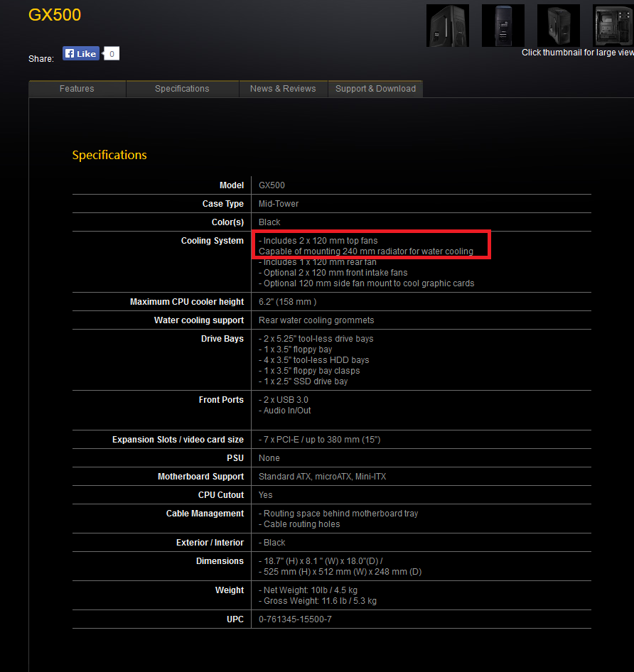Switch to the Features tab
The image size is (634, 672).
(x=77, y=89)
